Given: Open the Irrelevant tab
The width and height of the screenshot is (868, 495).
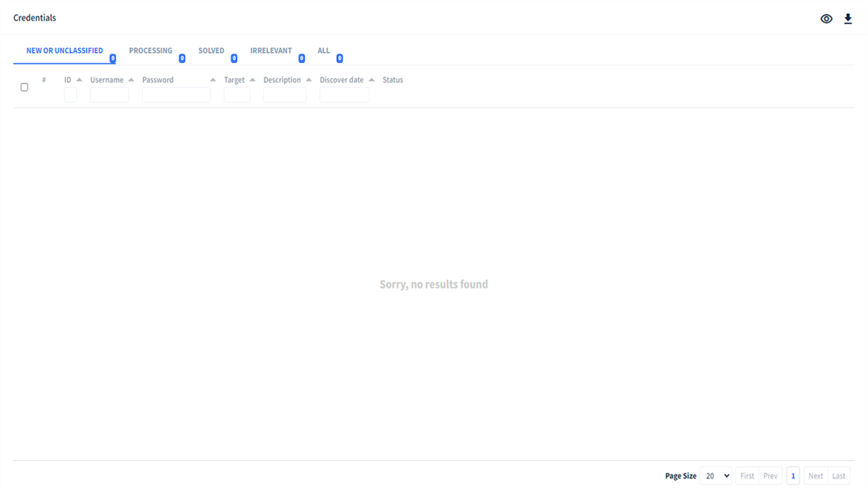Looking at the screenshot, I should (271, 51).
